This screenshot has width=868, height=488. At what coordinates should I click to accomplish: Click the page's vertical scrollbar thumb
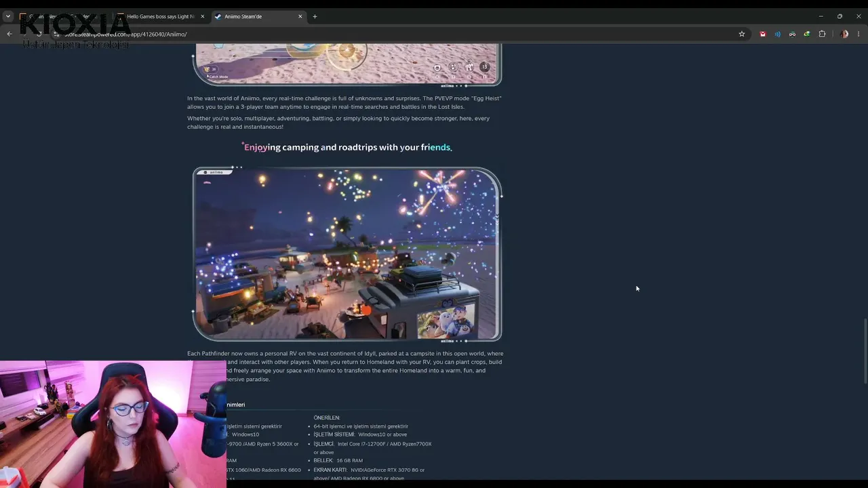click(865, 350)
